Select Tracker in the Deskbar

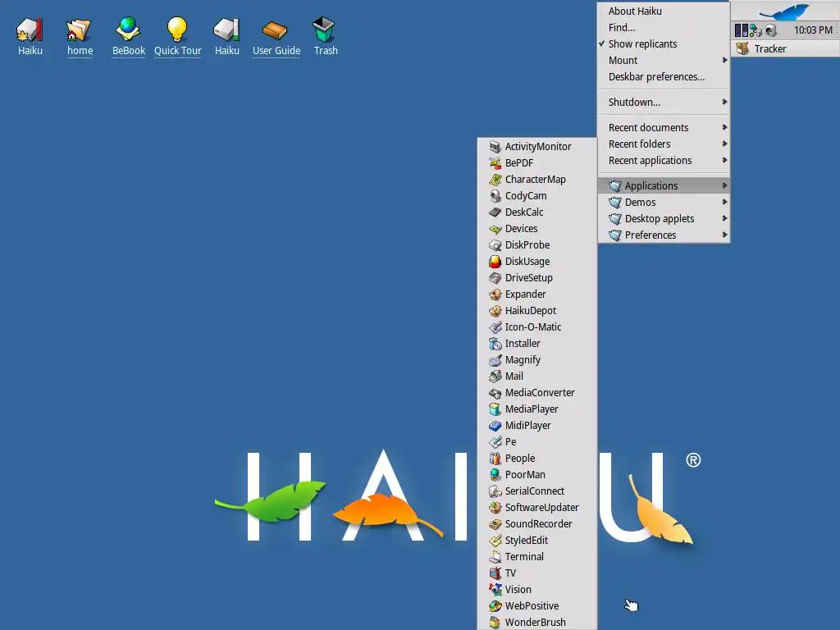(x=785, y=48)
